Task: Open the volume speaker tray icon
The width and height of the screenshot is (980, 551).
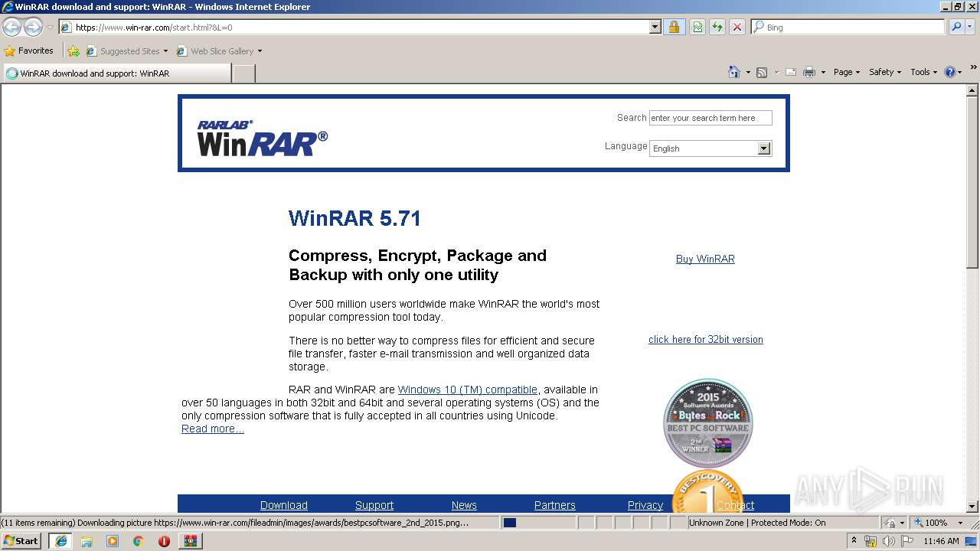Action: click(x=888, y=541)
